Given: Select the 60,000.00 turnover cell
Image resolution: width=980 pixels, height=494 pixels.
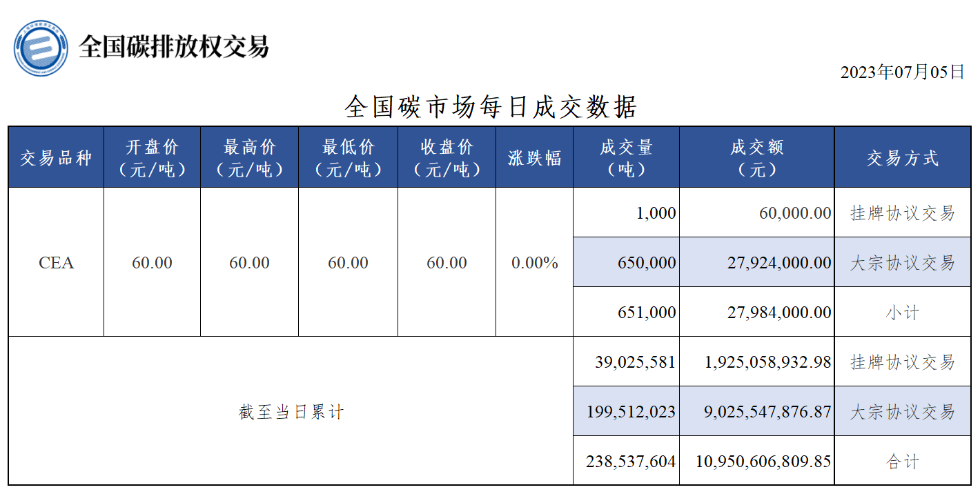Looking at the screenshot, I should [x=757, y=213].
